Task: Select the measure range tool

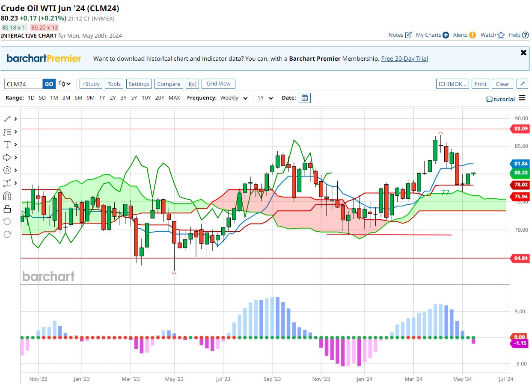Action: [7, 183]
